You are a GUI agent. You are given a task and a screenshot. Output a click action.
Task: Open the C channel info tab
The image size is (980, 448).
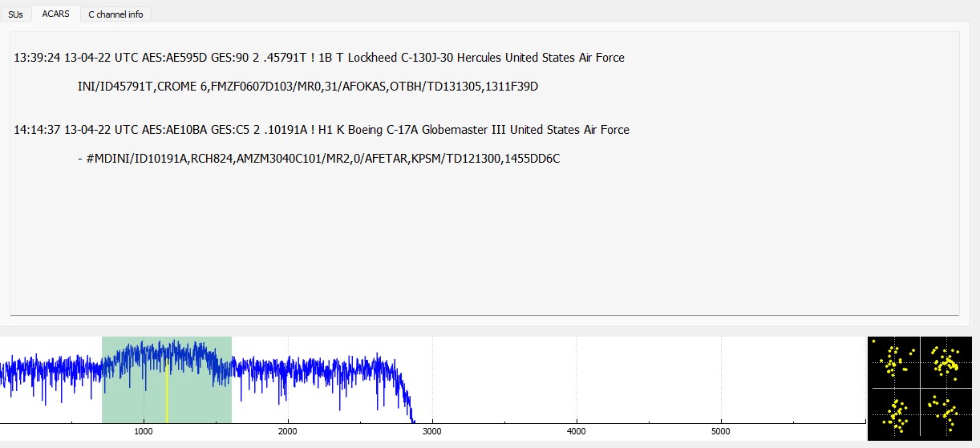(115, 14)
